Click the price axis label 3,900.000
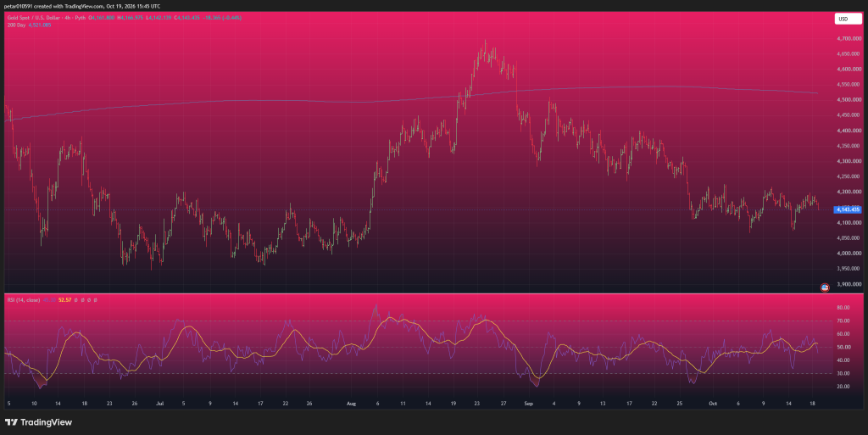This screenshot has width=868, height=435. (849, 284)
